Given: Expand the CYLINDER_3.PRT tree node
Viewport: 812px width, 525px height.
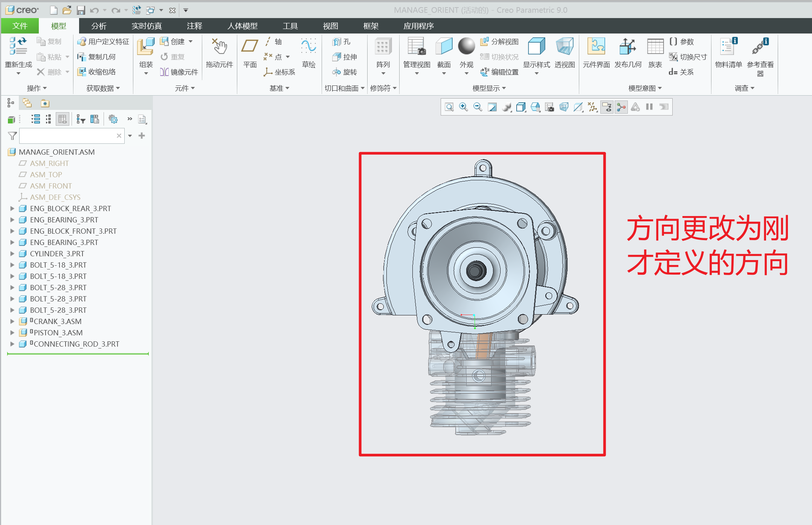Looking at the screenshot, I should tap(12, 254).
